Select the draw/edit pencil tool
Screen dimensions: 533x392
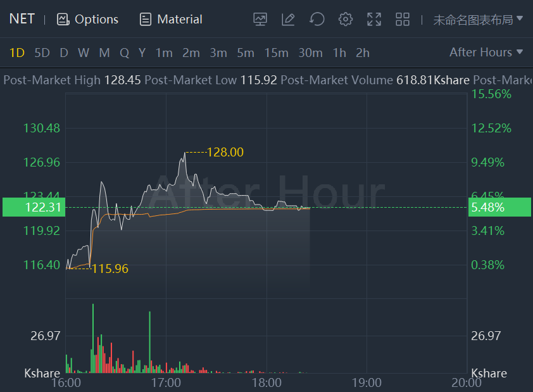288,20
